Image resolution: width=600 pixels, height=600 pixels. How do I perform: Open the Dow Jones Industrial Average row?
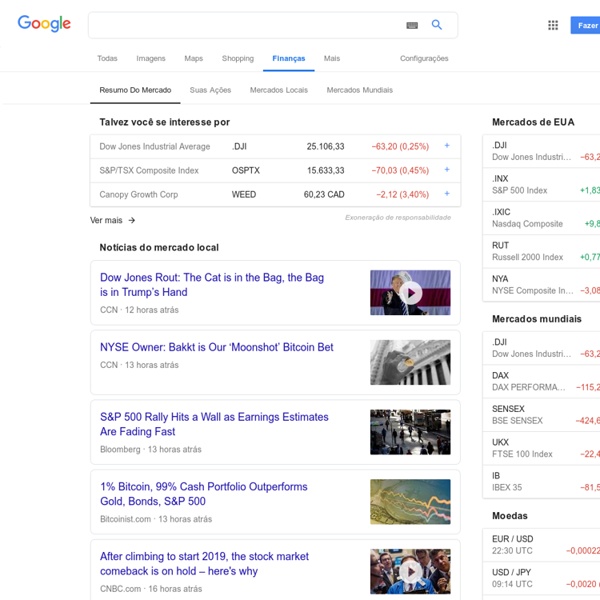click(x=275, y=147)
